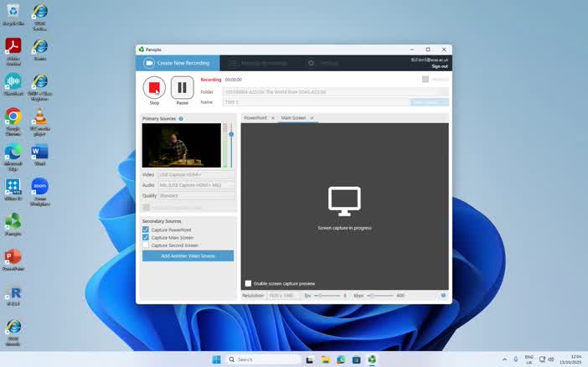Uncheck Capture PowerPoint

click(146, 230)
